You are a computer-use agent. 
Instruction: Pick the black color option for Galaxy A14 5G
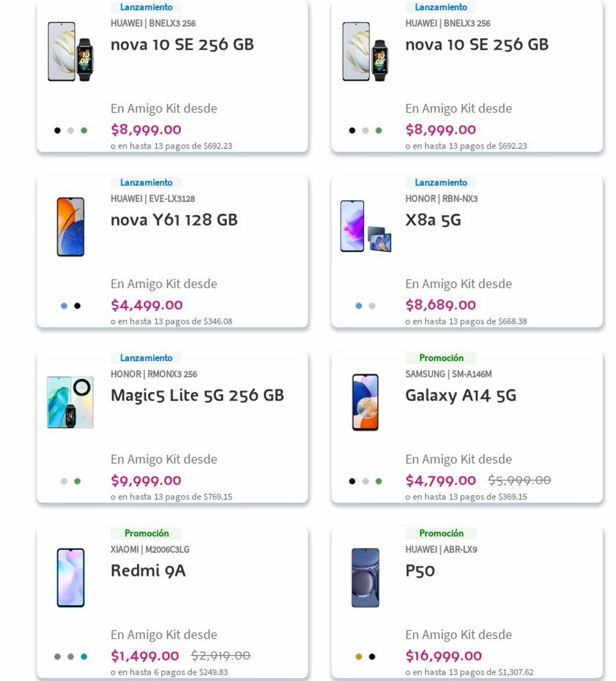point(351,481)
